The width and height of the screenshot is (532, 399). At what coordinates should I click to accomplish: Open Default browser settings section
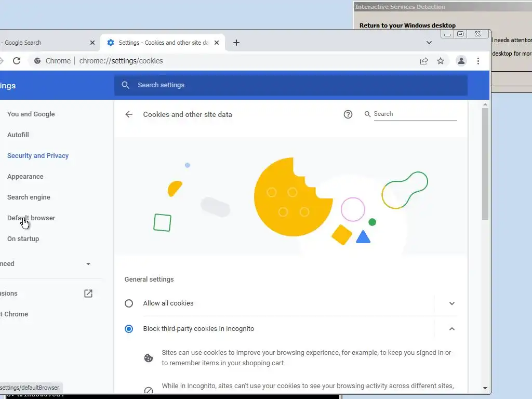31,218
